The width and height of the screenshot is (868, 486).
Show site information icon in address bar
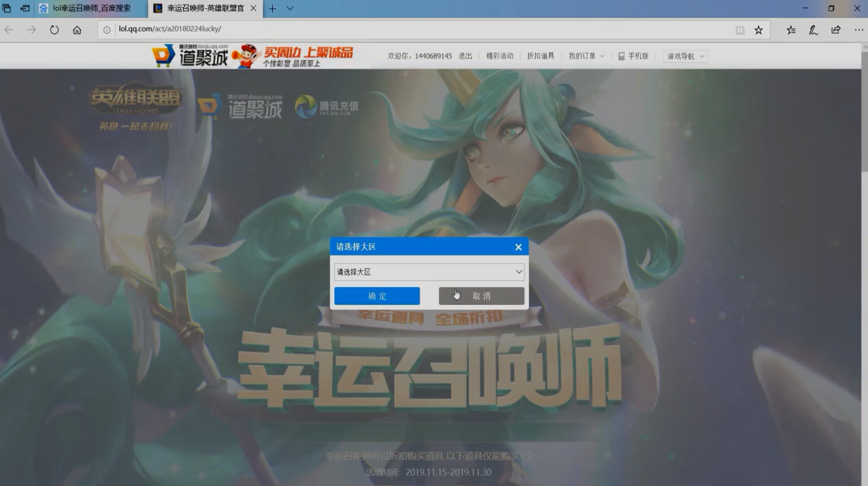click(107, 30)
